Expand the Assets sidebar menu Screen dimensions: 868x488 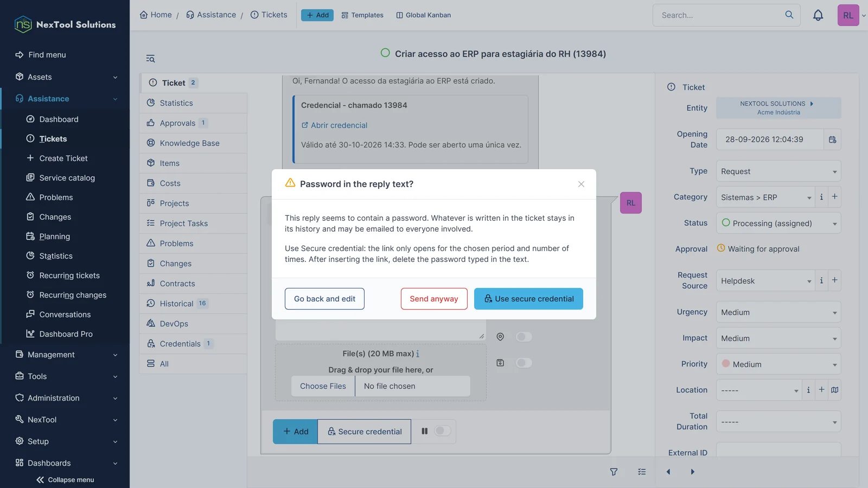coord(65,77)
